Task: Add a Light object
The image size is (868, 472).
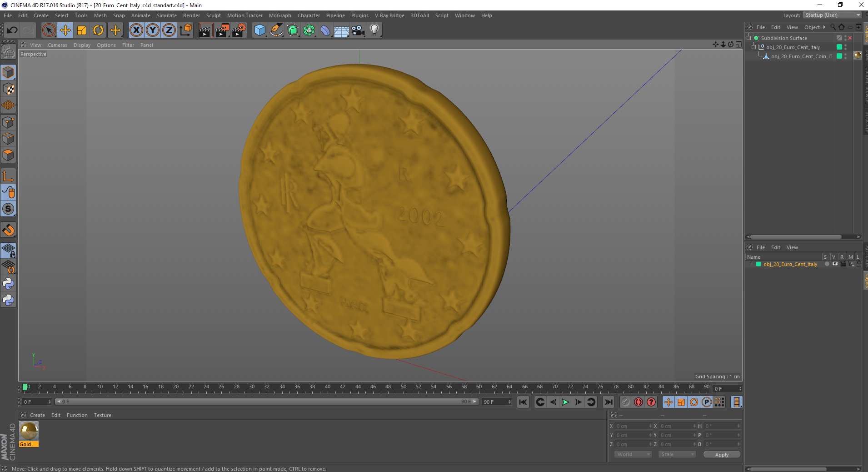Action: (374, 30)
